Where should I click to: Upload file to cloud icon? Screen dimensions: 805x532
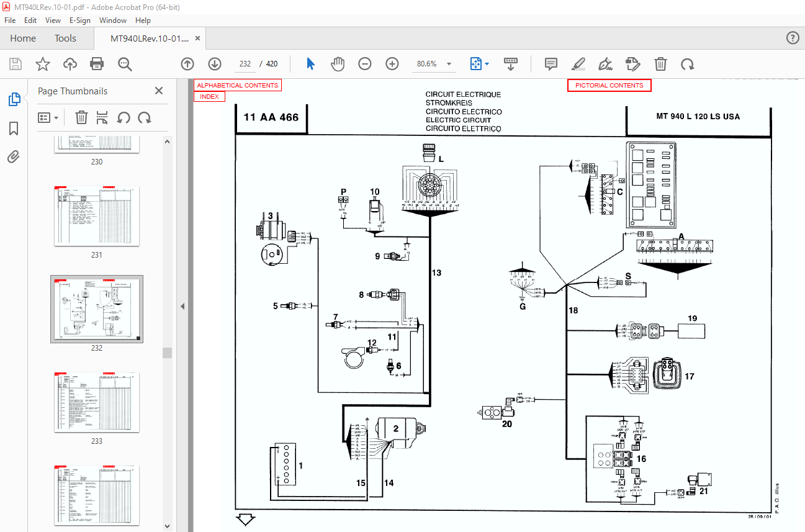70,64
